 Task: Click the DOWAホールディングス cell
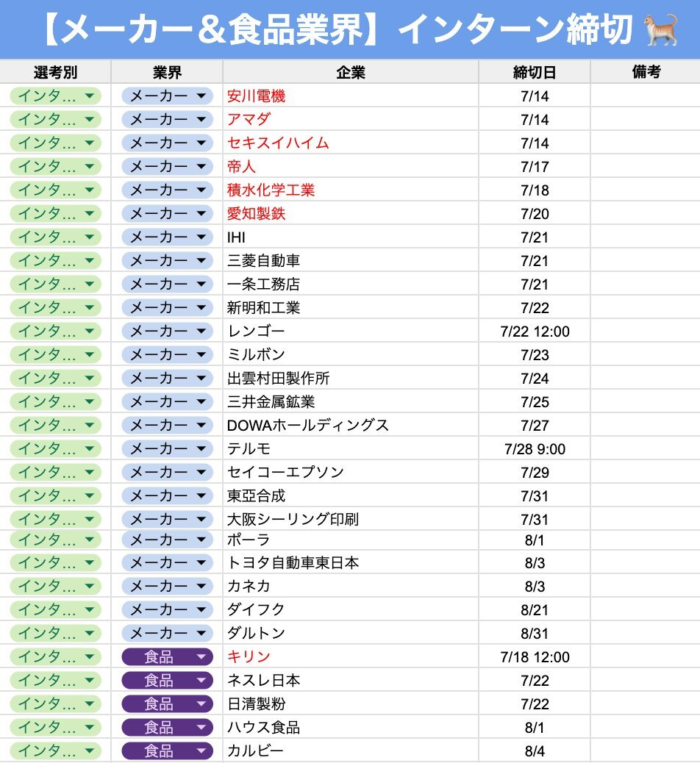pyautogui.click(x=351, y=426)
